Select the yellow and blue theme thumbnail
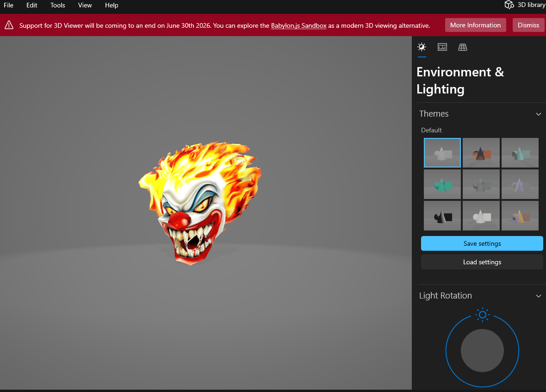 (520, 216)
